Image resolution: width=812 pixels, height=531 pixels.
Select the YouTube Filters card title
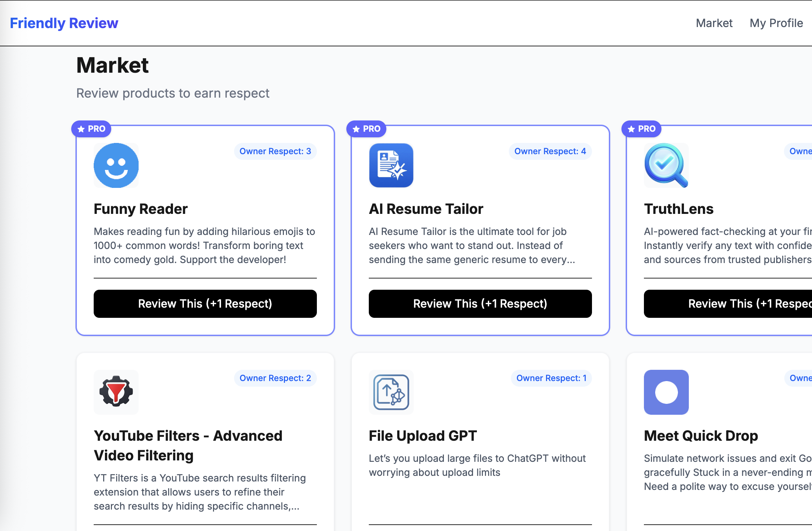[x=188, y=445]
